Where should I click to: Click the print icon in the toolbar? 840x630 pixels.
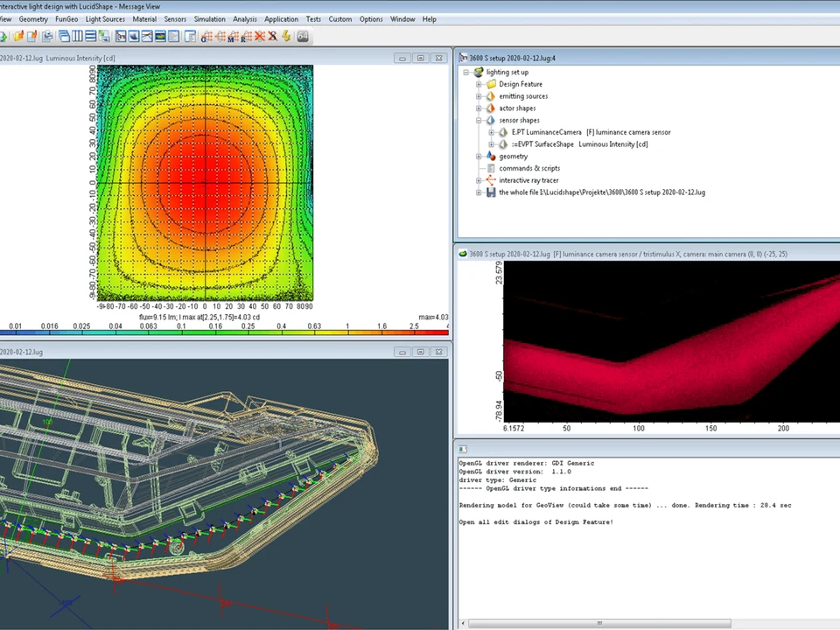(47, 36)
